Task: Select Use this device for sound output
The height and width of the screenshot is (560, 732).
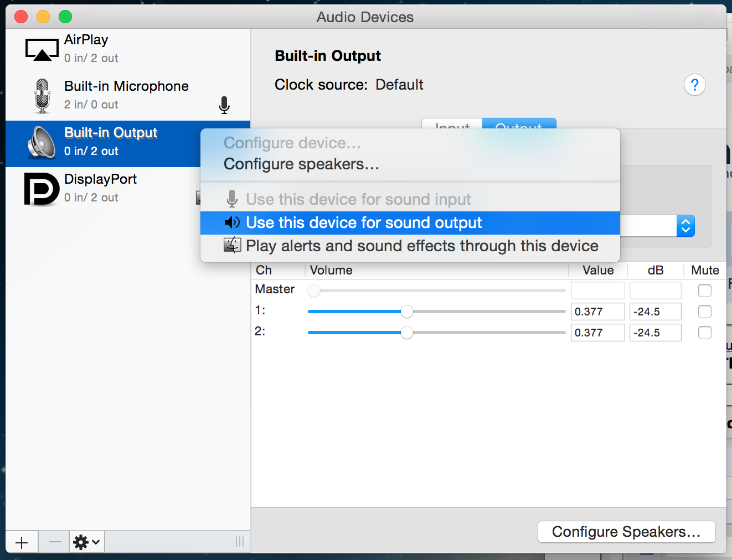Action: tap(410, 222)
